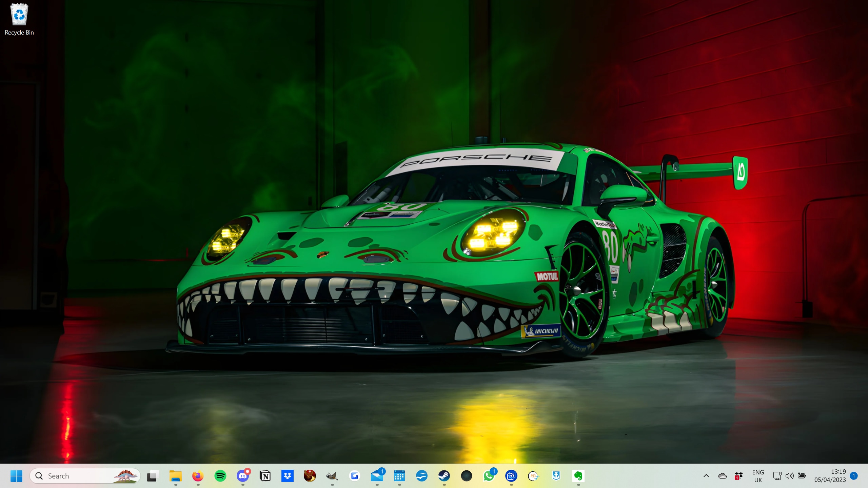Open Dropbox from the taskbar
This screenshot has height=488, width=868.
pos(288,476)
